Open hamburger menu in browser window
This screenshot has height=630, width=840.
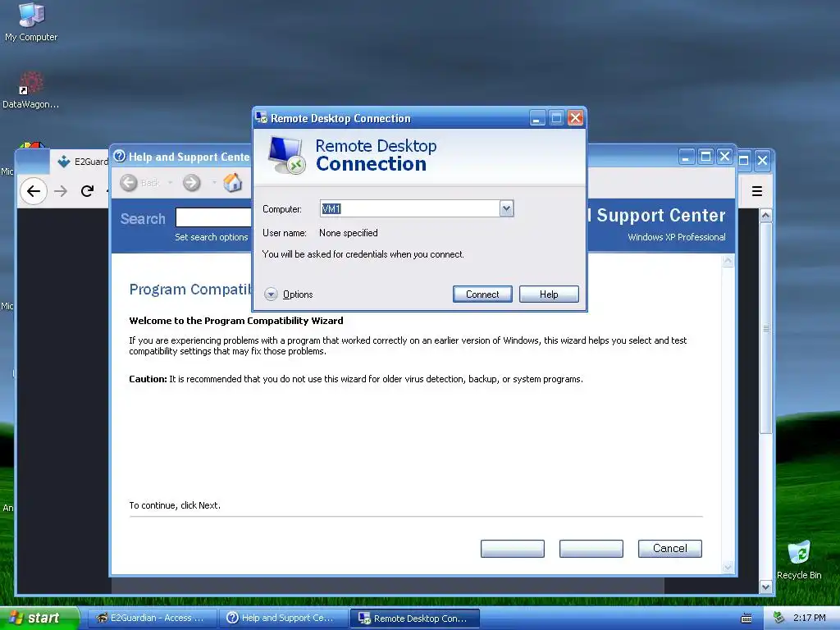(x=757, y=191)
